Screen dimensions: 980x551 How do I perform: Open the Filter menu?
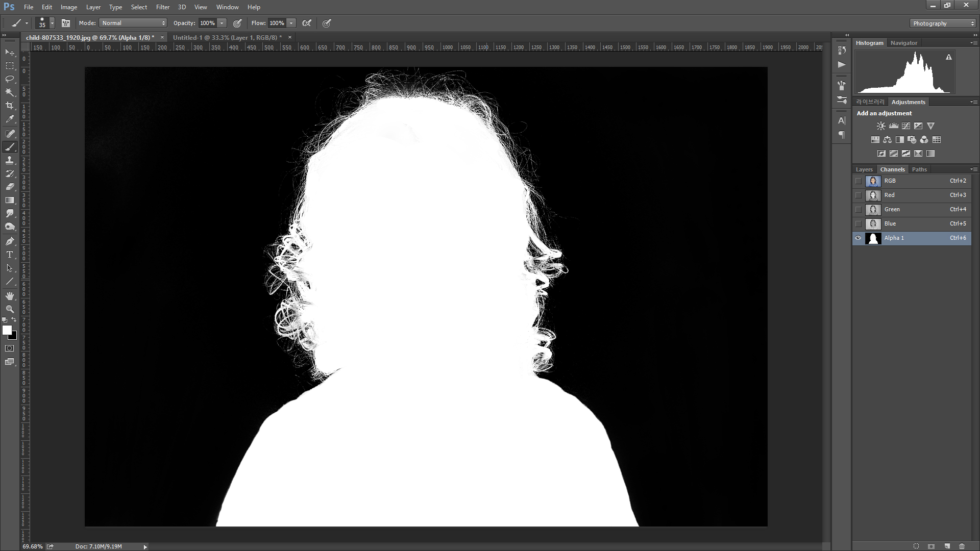[x=162, y=7]
